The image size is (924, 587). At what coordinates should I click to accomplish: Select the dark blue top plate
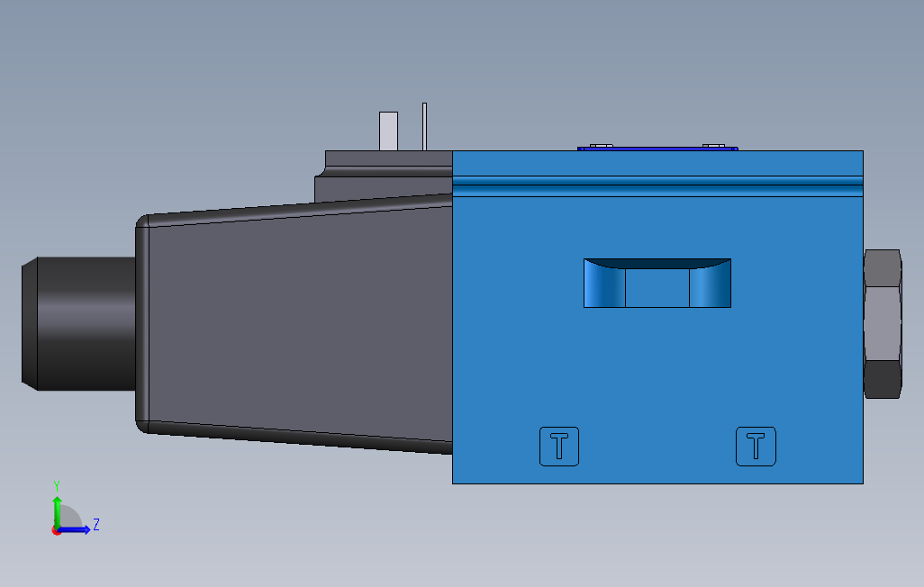[657, 149]
